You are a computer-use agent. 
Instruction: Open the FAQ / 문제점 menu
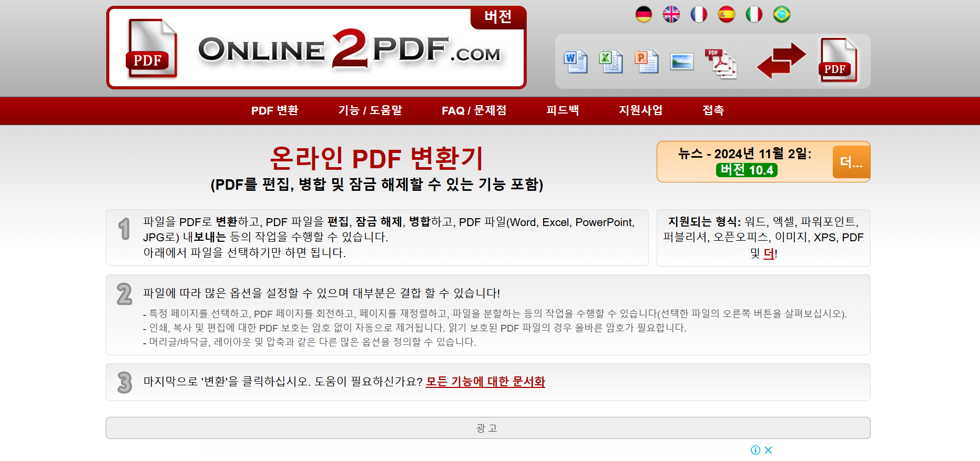coord(474,110)
